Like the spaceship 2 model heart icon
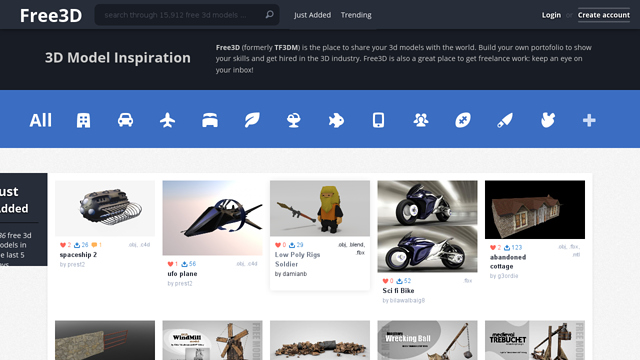This screenshot has height=360, width=640. (x=63, y=245)
